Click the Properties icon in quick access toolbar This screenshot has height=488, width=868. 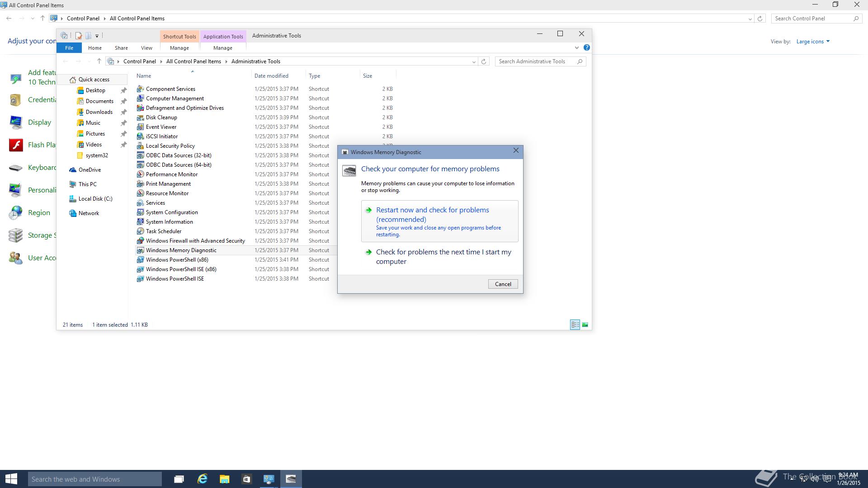78,36
